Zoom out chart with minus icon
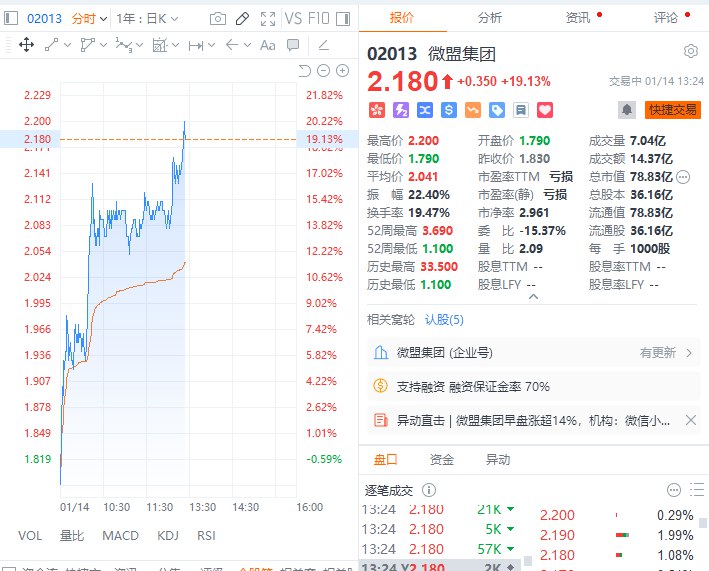The image size is (709, 571). [x=323, y=71]
